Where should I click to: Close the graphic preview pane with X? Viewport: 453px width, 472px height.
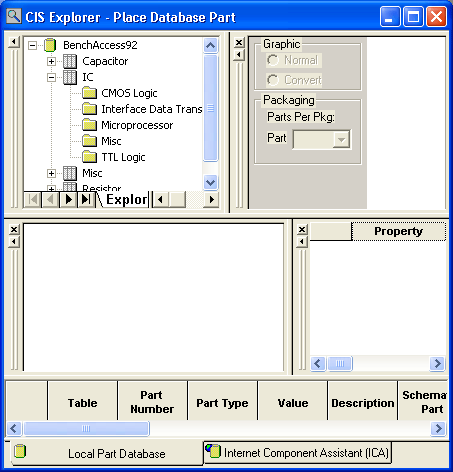[239, 43]
